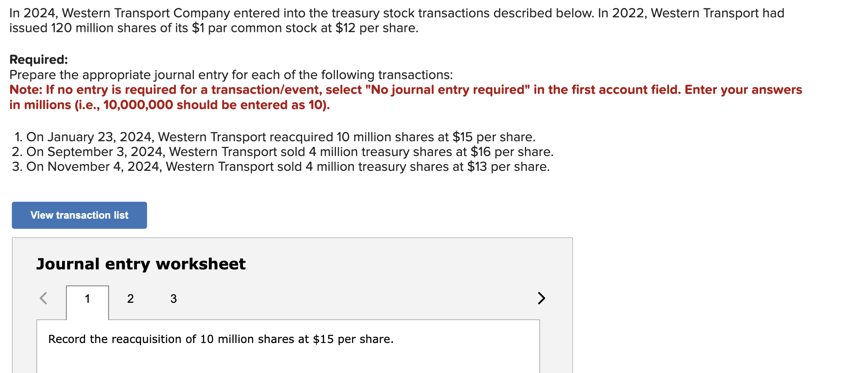
Task: Click 'Prepare the appropriate journal entry' sentence
Action: coord(231,75)
